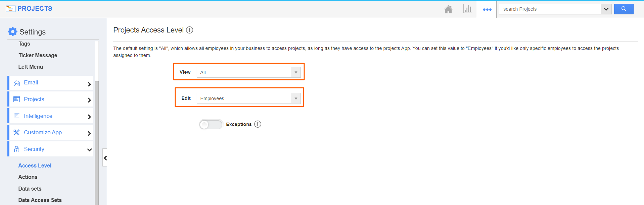
Task: Select Access Level in Security menu
Action: [x=35, y=165]
